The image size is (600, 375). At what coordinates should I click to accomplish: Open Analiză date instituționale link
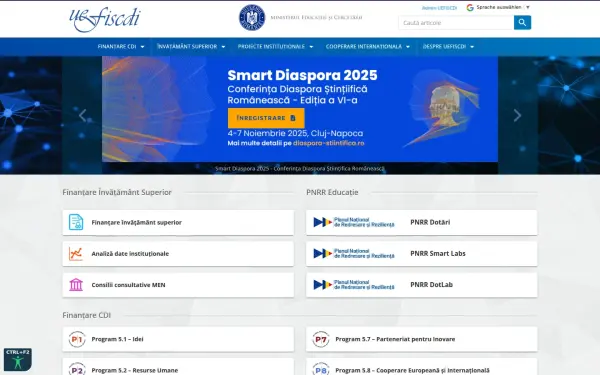tap(178, 254)
